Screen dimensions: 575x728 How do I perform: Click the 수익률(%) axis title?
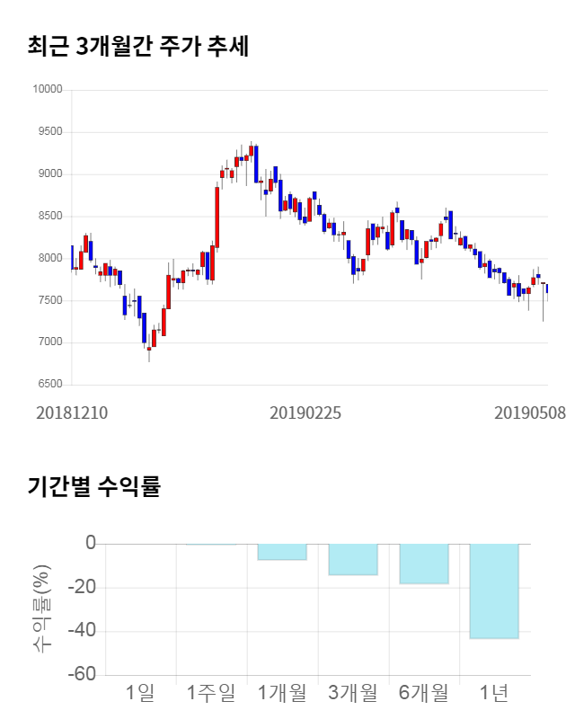click(42, 608)
